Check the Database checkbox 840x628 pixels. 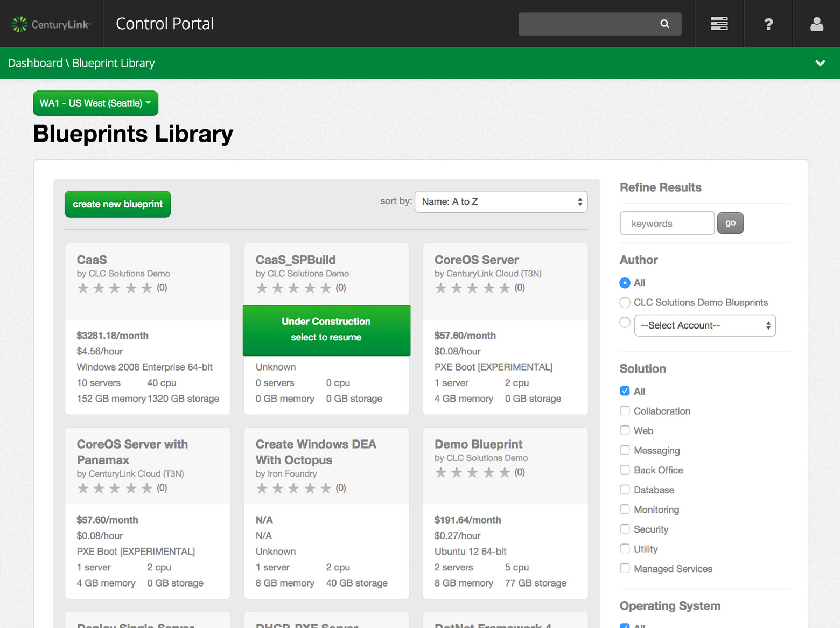625,490
